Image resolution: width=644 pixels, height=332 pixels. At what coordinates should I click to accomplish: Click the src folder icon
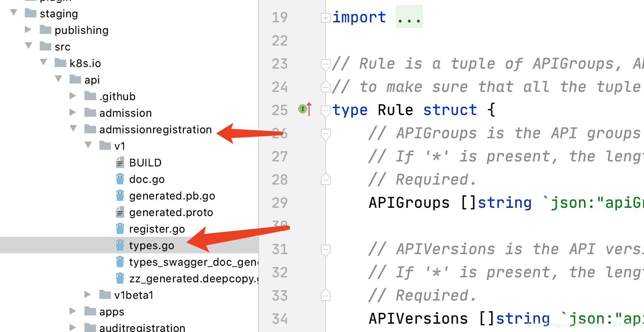tap(46, 46)
